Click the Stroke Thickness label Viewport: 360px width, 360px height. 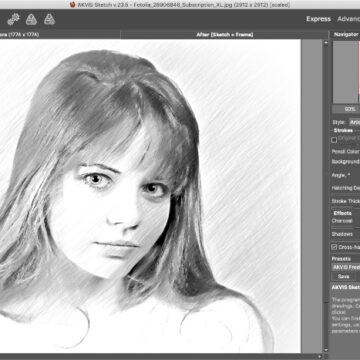[346, 201]
